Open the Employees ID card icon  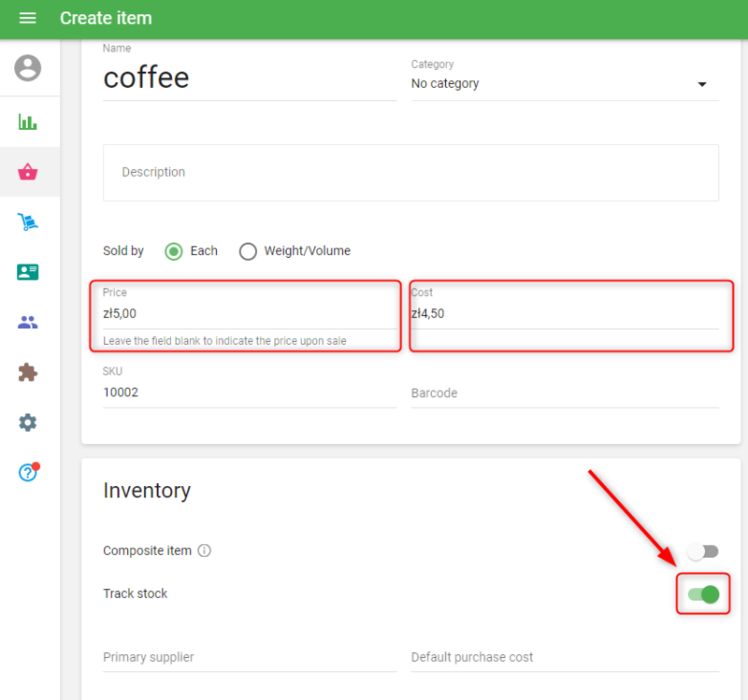(x=28, y=272)
